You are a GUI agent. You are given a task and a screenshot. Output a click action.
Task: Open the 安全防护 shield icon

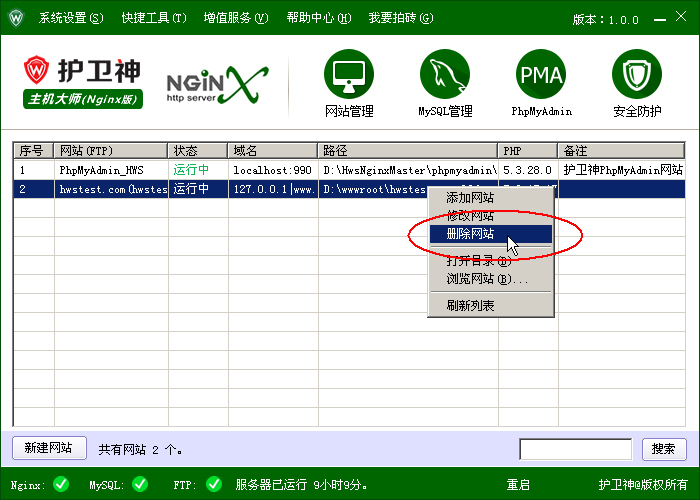637,74
